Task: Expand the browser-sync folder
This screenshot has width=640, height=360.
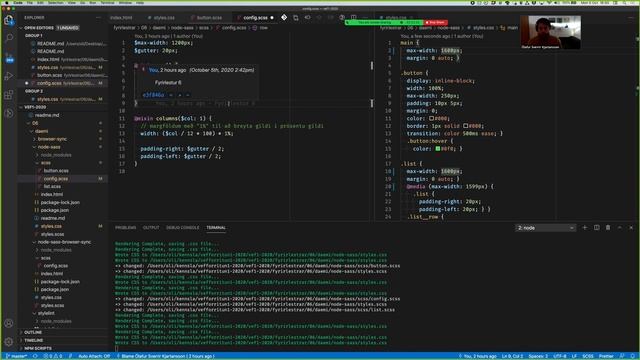Action: click(x=52, y=139)
